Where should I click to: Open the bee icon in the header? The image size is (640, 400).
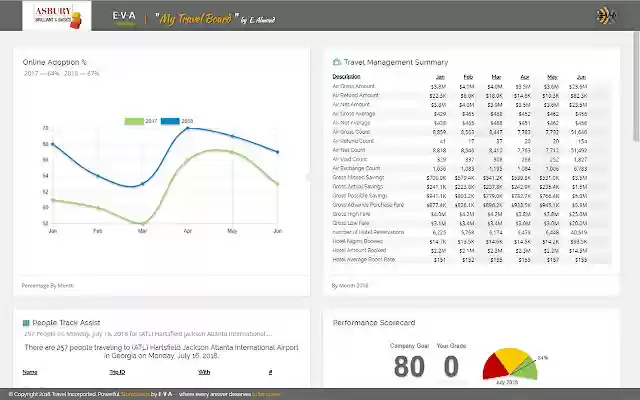tap(607, 16)
